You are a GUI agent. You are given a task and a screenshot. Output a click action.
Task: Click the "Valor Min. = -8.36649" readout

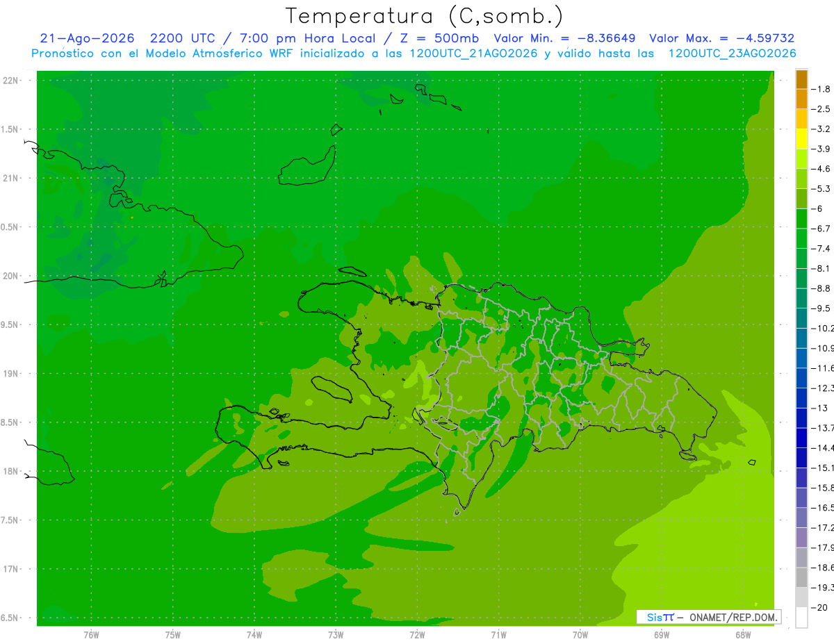click(x=564, y=38)
